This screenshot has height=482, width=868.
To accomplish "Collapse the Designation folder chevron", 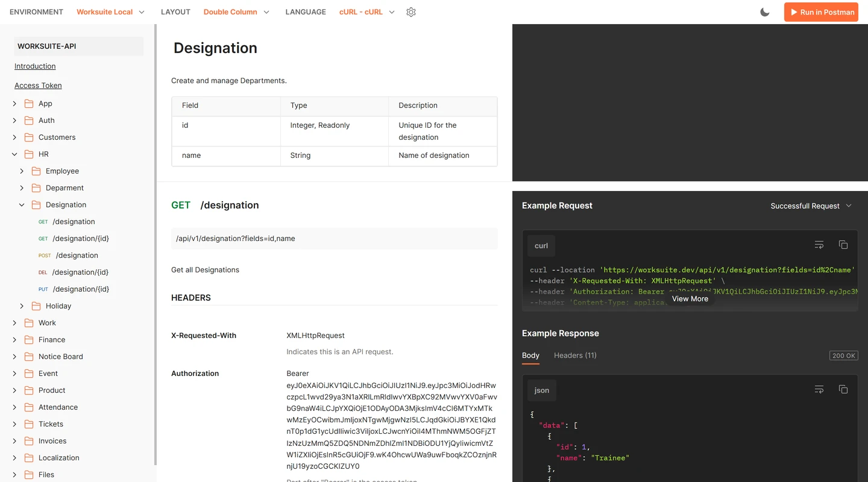I will click(x=22, y=205).
